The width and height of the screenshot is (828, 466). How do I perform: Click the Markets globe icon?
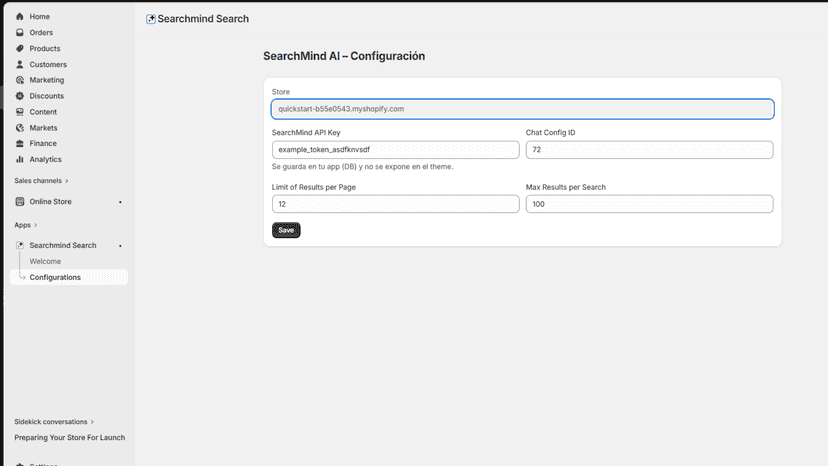point(20,127)
